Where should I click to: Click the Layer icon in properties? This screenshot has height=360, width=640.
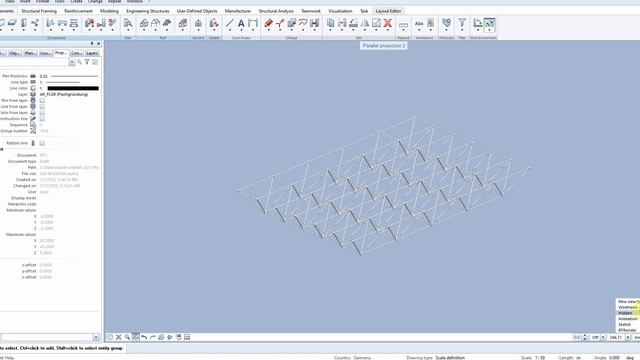pyautogui.click(x=33, y=94)
